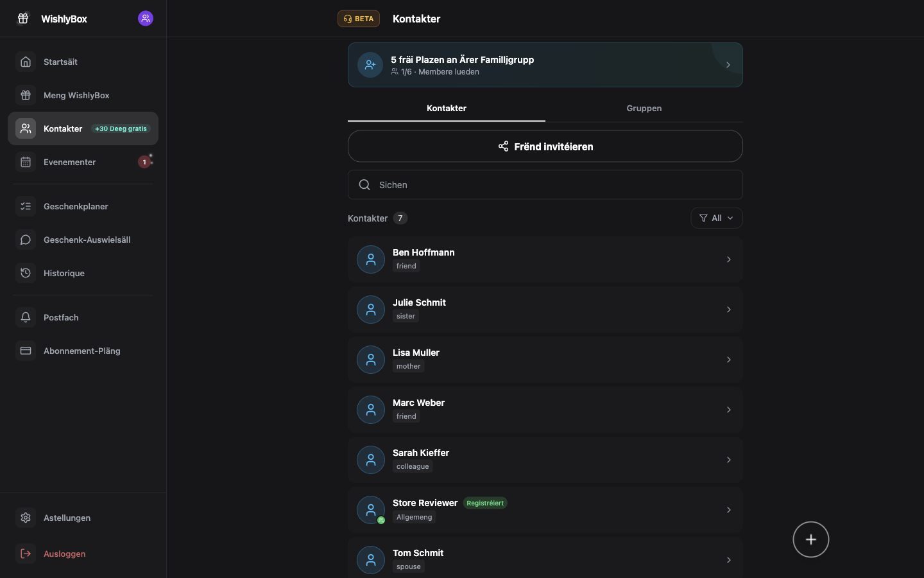Open the All filter dropdown

[717, 218]
